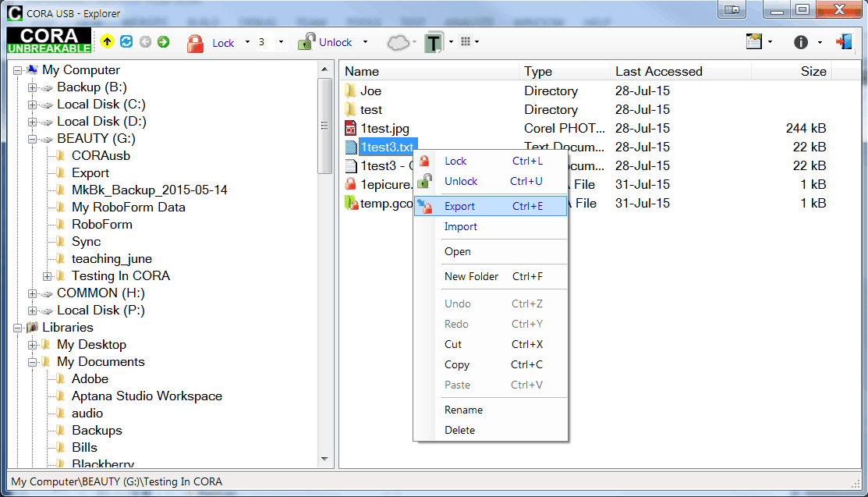Open the notepad icon dropdown arrow
The height and width of the screenshot is (497, 868).
770,42
